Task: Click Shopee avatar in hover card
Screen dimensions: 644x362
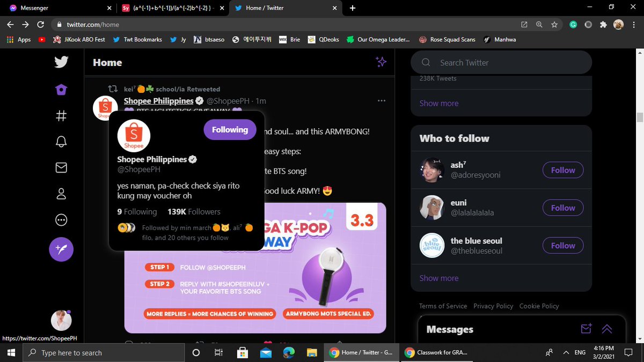Action: (134, 136)
